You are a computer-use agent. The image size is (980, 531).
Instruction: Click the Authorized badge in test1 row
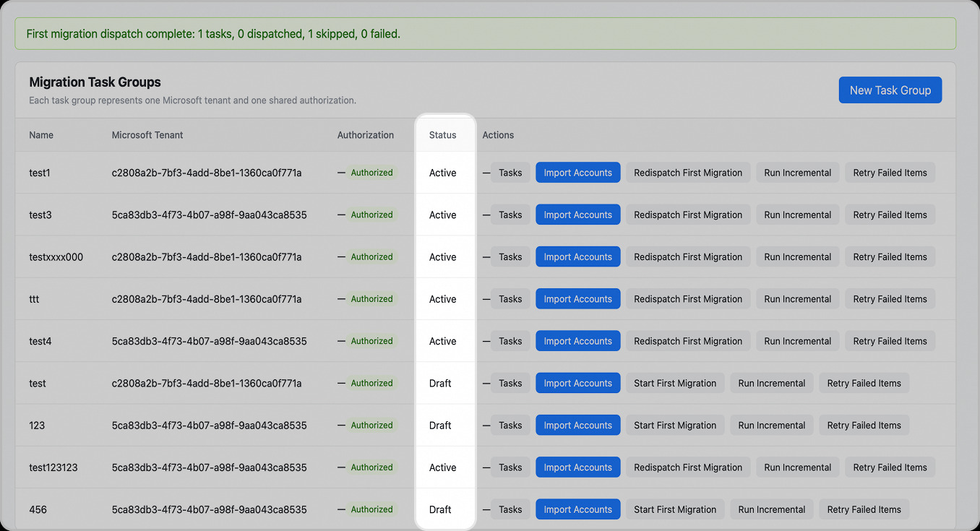(x=371, y=173)
